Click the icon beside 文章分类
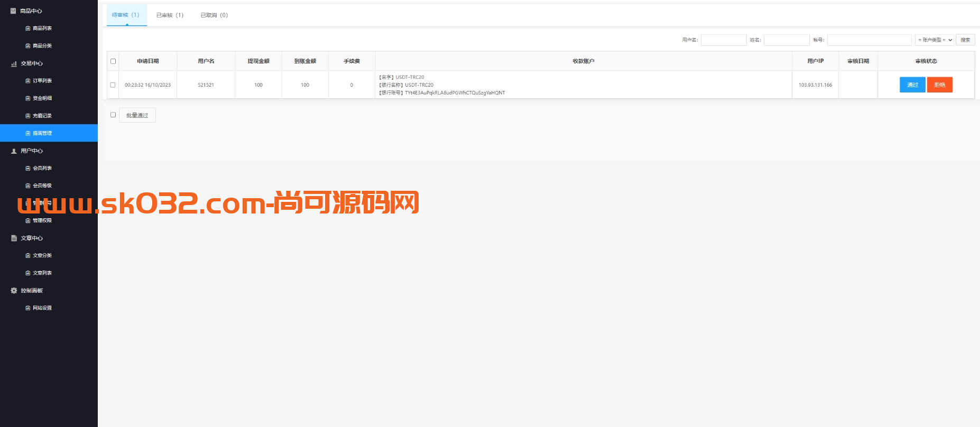 28,255
